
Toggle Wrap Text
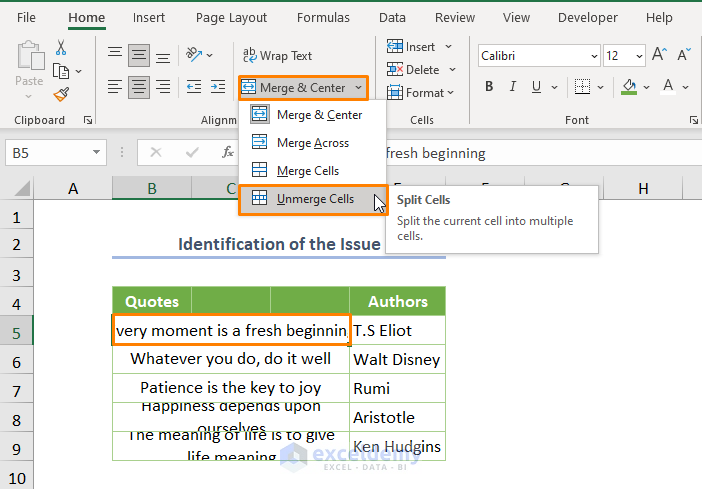pyautogui.click(x=277, y=56)
